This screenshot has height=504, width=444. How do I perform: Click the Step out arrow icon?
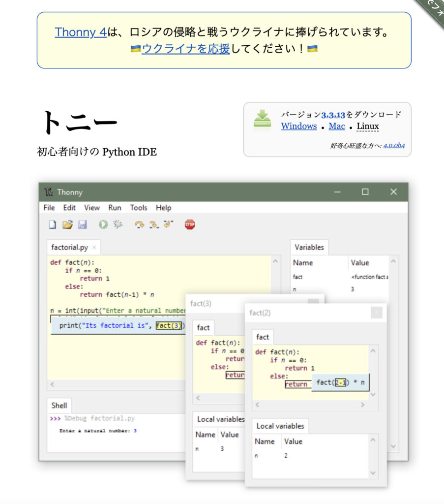(x=168, y=224)
